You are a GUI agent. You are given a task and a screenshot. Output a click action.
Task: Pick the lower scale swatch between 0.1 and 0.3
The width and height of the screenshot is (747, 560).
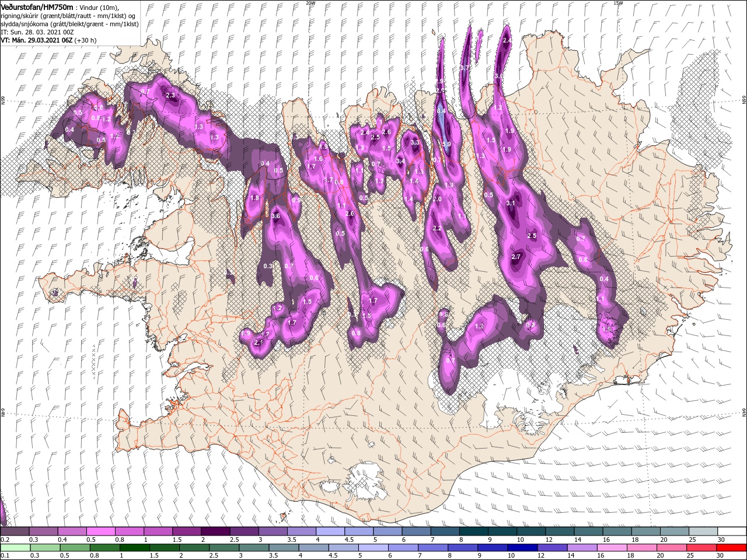click(15, 548)
